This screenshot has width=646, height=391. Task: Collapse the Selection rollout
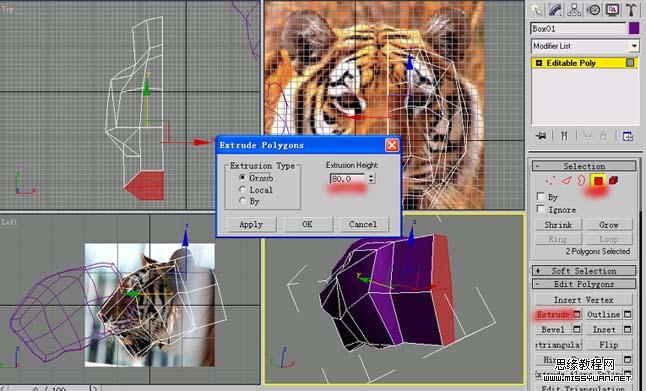[x=584, y=166]
